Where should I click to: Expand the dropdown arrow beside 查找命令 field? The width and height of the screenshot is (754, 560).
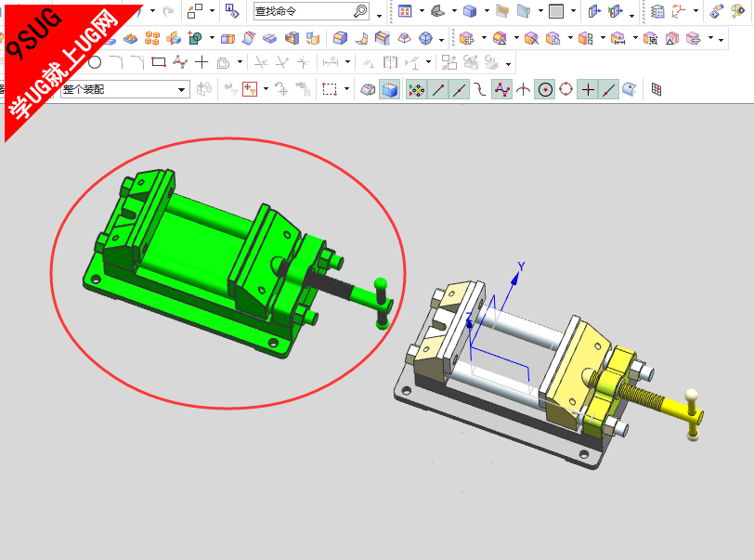coord(380,16)
